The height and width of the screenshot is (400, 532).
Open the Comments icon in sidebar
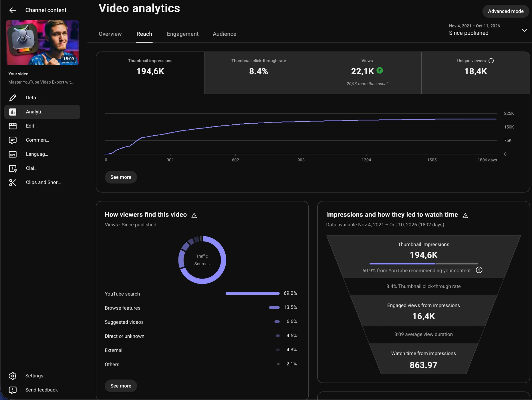13,140
